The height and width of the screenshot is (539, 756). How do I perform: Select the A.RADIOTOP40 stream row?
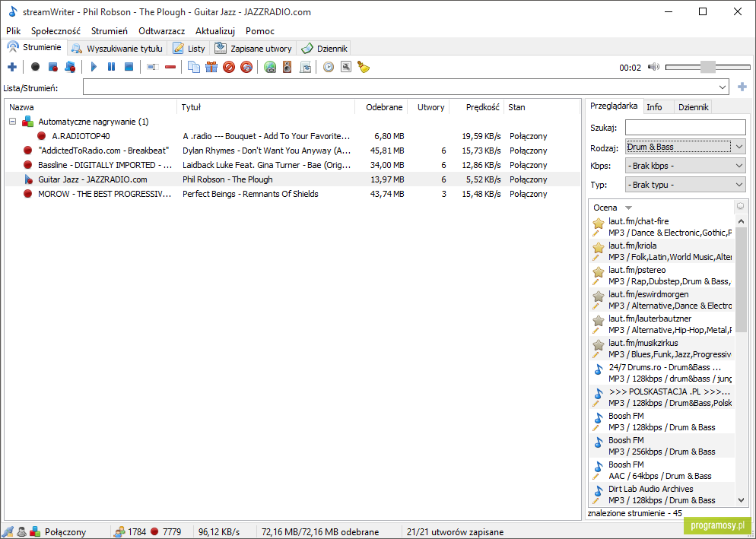[x=292, y=136]
